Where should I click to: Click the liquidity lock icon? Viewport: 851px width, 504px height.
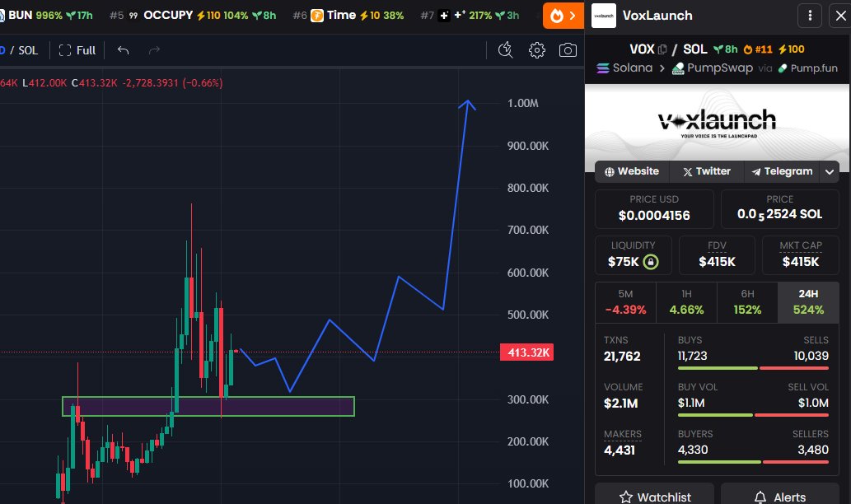click(651, 262)
